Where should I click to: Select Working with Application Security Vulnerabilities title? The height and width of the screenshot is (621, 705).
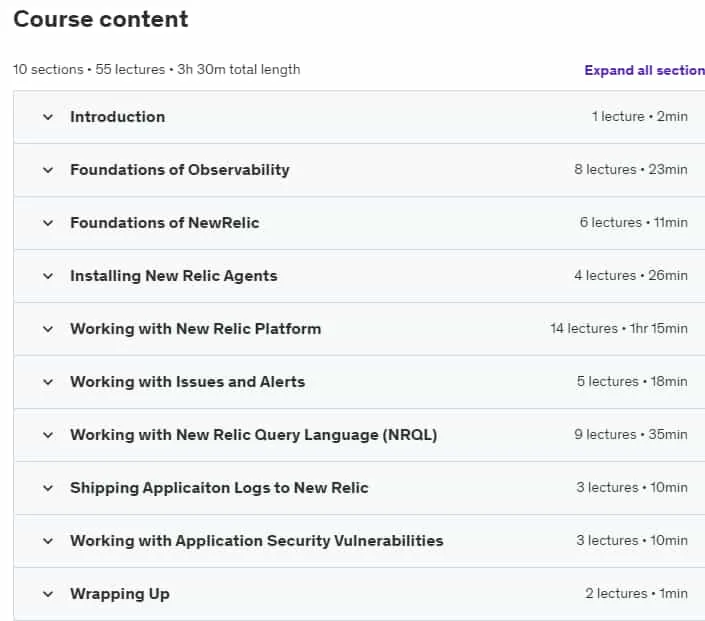point(257,541)
